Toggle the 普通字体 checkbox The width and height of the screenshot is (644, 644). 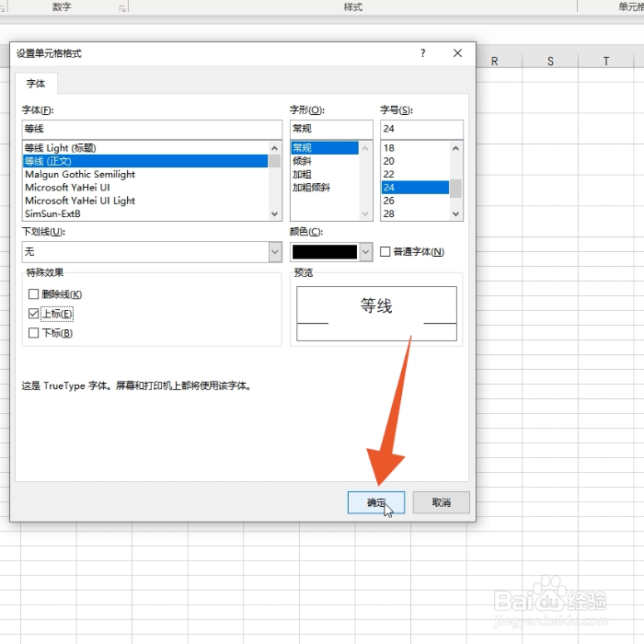[385, 252]
